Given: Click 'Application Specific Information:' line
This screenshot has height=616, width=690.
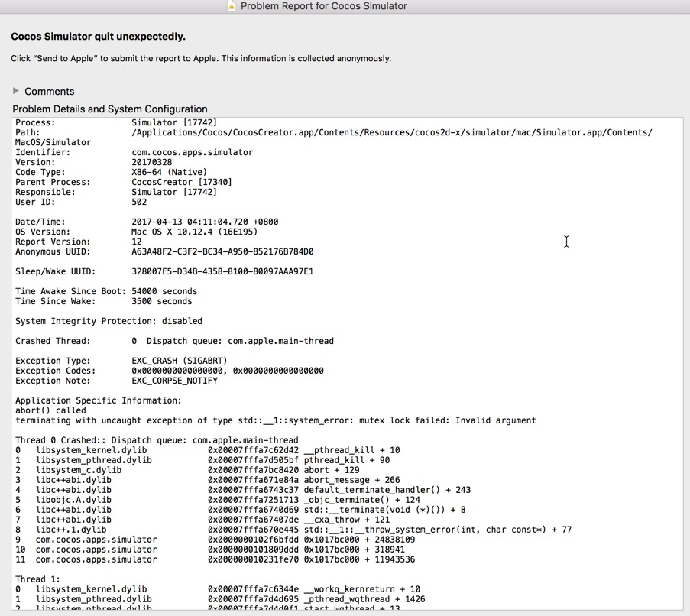Looking at the screenshot, I should pos(98,400).
